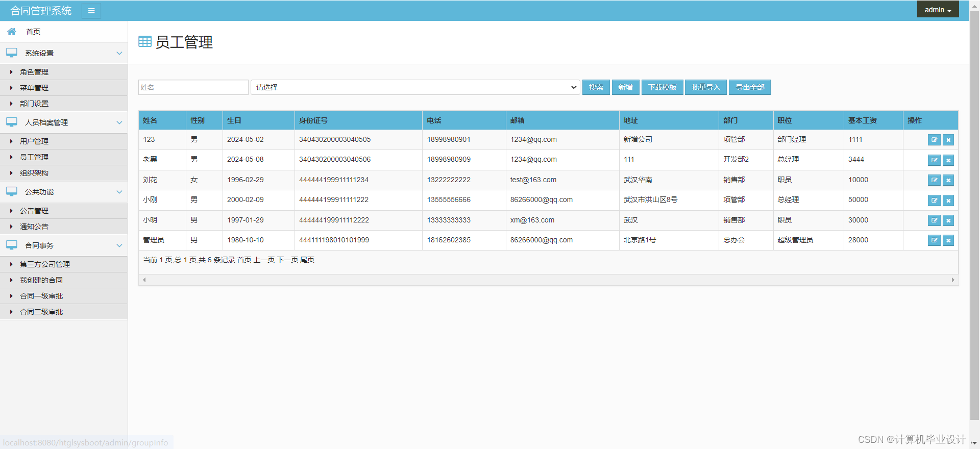Click the 合同管理系统 header title

pos(41,11)
